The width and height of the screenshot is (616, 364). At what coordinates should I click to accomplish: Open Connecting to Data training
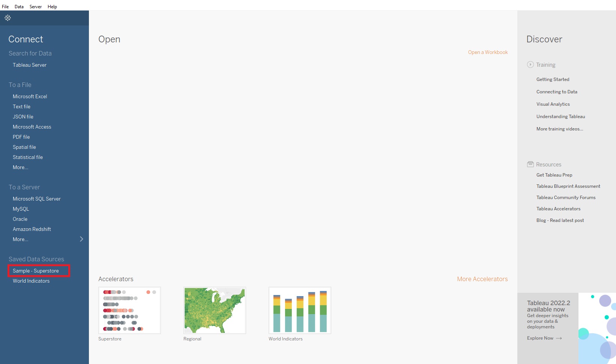click(557, 92)
